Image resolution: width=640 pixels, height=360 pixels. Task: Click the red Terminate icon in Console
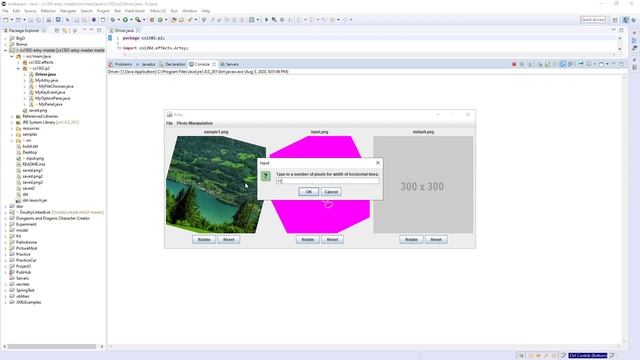514,64
